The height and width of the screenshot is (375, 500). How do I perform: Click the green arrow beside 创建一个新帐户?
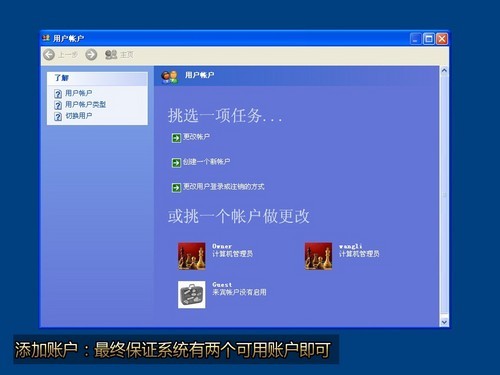(176, 163)
